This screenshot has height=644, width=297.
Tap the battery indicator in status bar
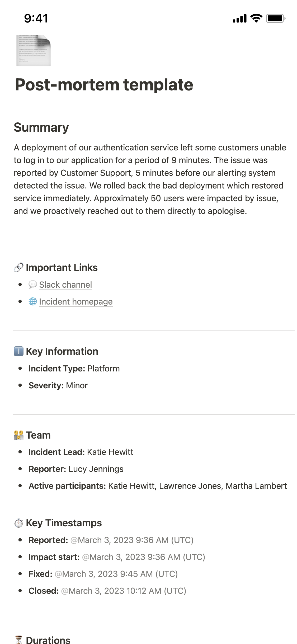275,18
